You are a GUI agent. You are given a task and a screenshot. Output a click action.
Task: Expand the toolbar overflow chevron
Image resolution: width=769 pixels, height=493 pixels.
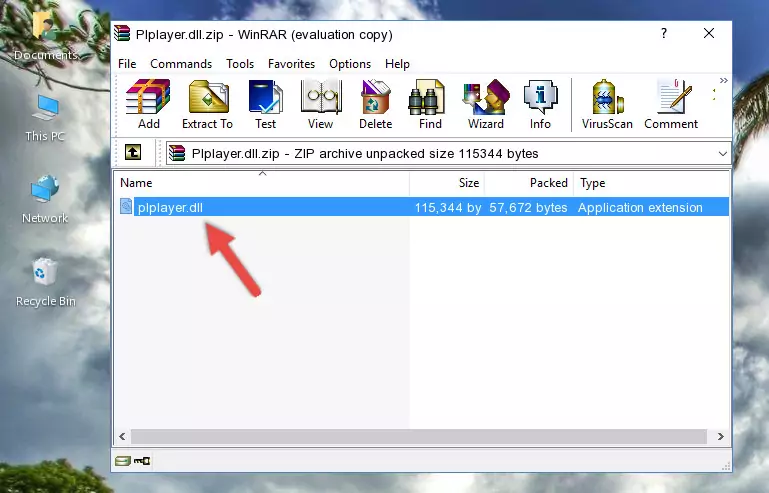coord(723,80)
